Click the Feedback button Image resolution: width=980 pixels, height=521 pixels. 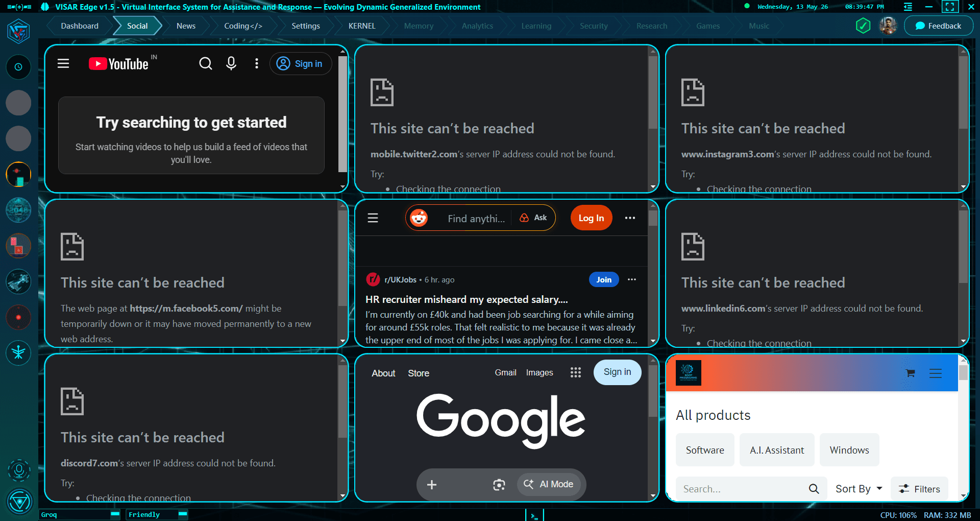[939, 26]
